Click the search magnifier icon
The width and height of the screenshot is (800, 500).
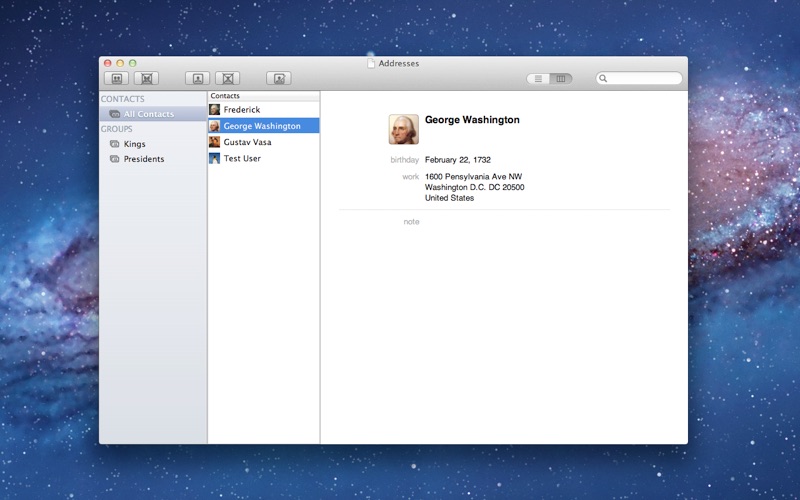click(x=603, y=79)
